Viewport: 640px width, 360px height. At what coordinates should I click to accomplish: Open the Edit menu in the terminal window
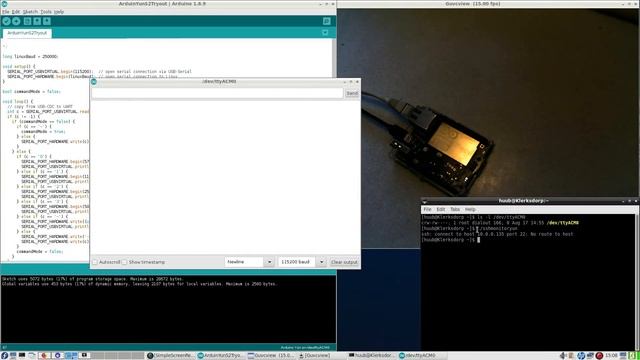point(441,209)
